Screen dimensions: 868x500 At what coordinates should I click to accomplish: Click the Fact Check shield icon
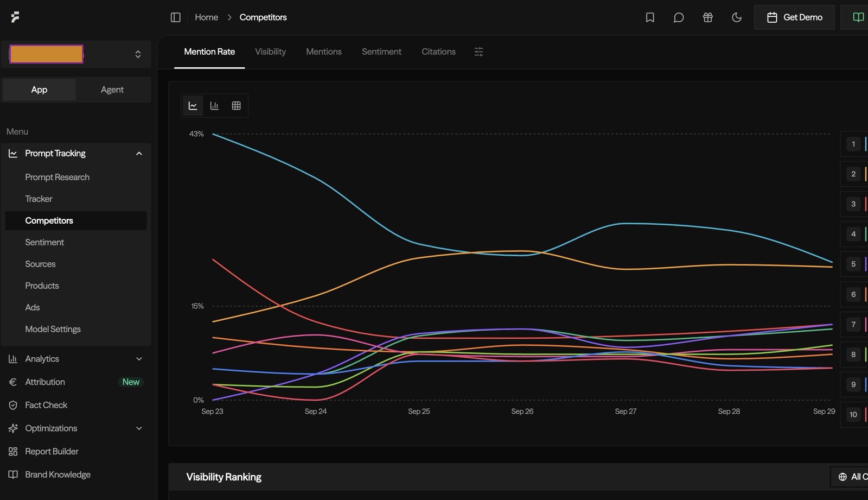[13, 405]
